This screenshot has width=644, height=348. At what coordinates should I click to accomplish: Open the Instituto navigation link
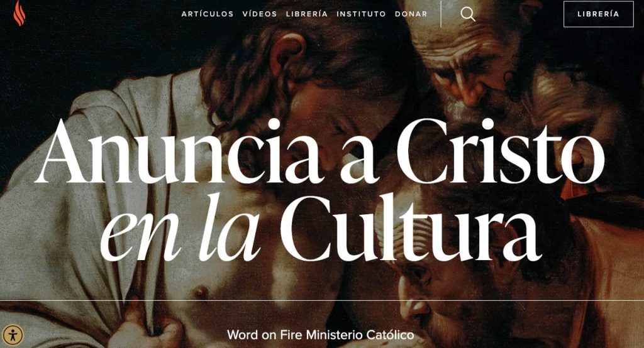361,14
